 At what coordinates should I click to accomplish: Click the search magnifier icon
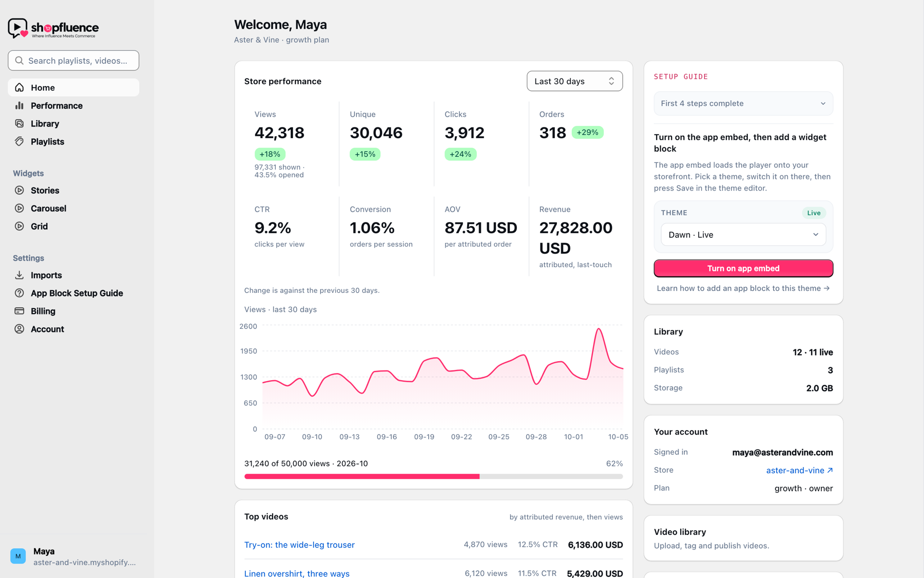click(x=20, y=61)
